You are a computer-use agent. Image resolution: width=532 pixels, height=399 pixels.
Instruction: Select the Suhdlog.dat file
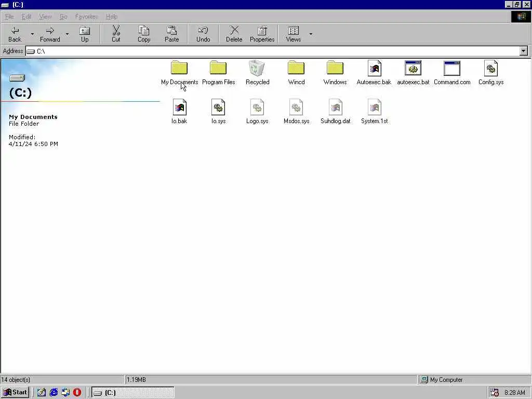(x=335, y=112)
